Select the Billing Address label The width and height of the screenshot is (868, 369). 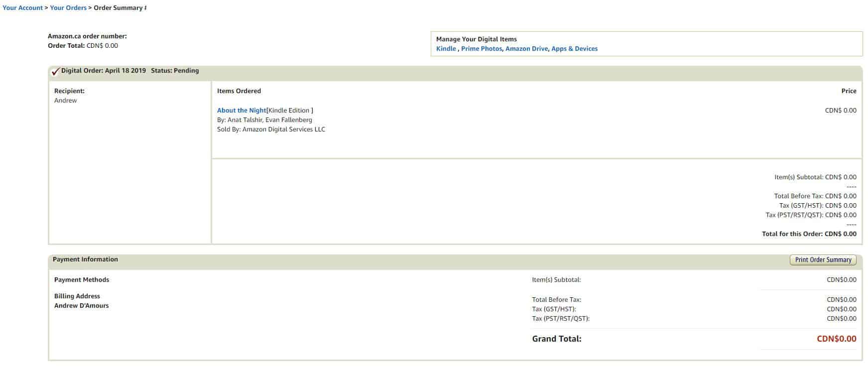tap(77, 296)
